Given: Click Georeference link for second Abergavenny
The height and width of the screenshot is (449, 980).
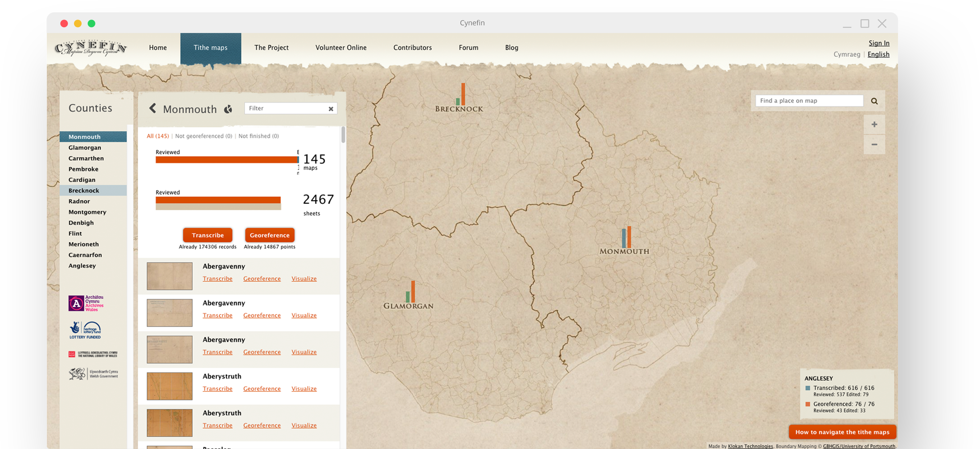Looking at the screenshot, I should click(262, 316).
